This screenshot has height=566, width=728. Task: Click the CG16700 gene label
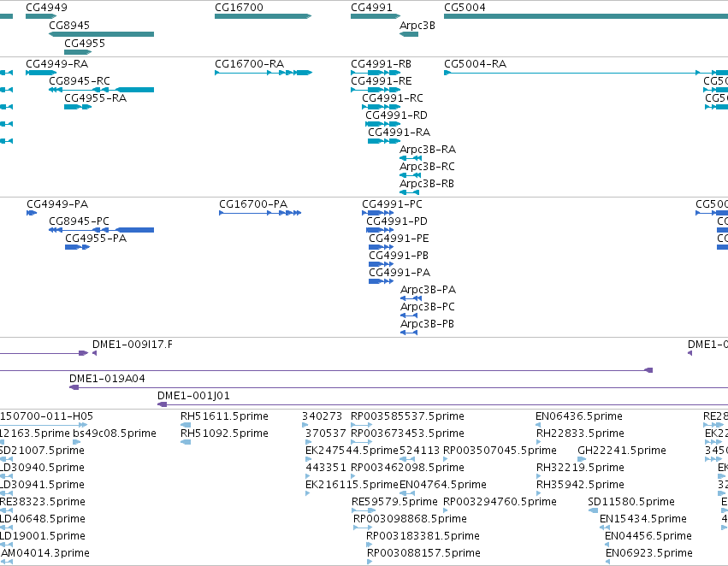tap(239, 8)
